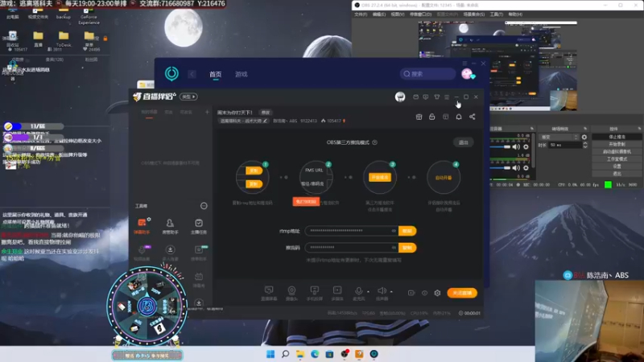Open the gift box icon beside the lock
This screenshot has width=644, height=362.
click(x=419, y=117)
